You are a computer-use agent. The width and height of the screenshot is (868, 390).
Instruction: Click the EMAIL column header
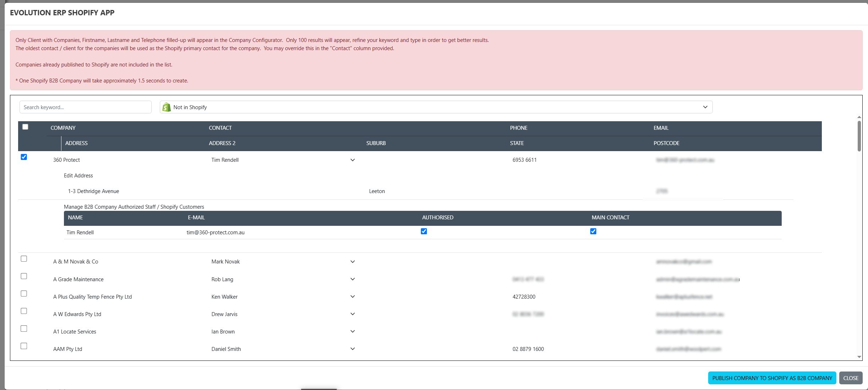coord(661,128)
